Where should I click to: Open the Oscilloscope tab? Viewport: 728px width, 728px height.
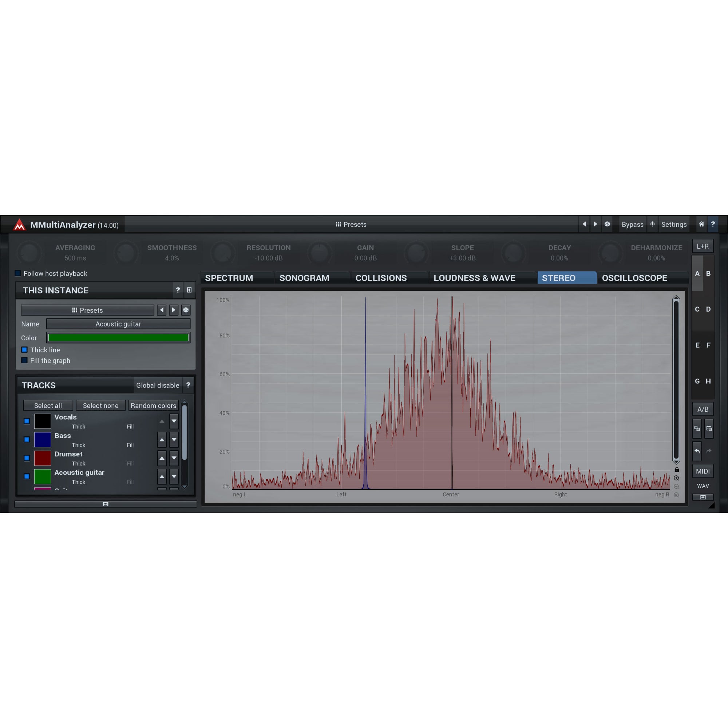643,278
